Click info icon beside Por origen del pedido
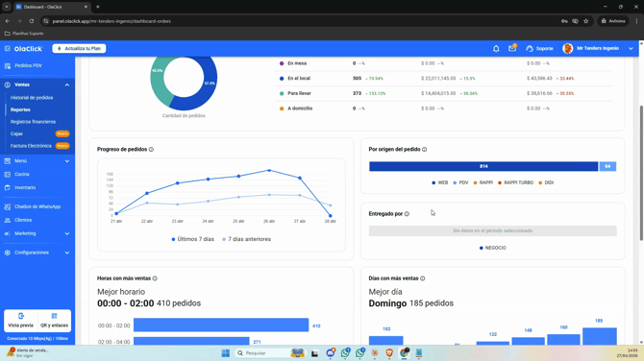Image resolution: width=644 pixels, height=361 pixels. click(x=424, y=150)
